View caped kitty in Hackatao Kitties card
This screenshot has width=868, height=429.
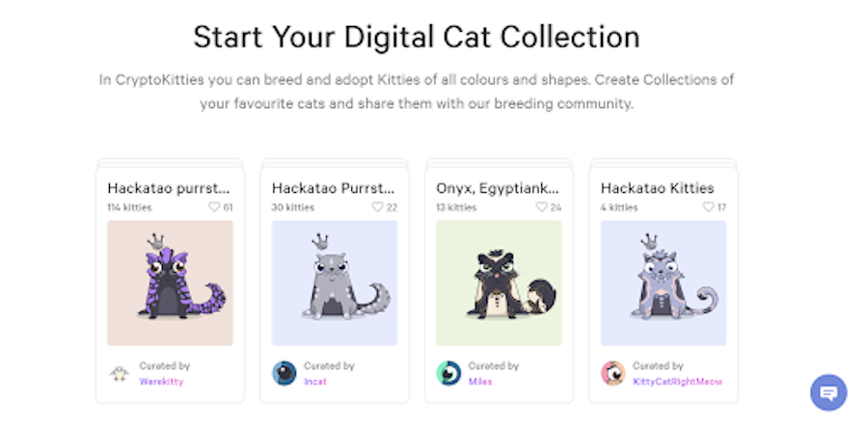tap(663, 282)
